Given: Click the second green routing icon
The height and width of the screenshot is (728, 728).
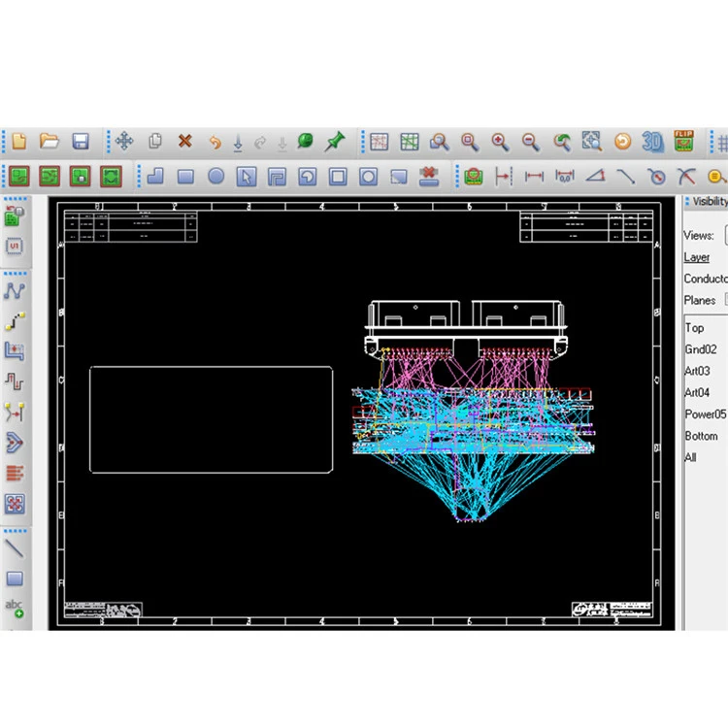Looking at the screenshot, I should pos(50,177).
